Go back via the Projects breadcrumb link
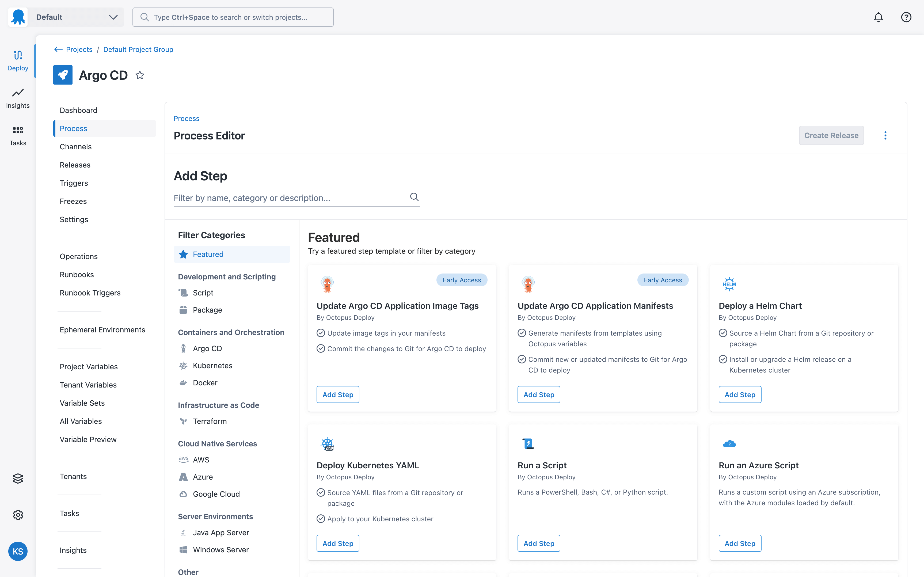 point(79,49)
